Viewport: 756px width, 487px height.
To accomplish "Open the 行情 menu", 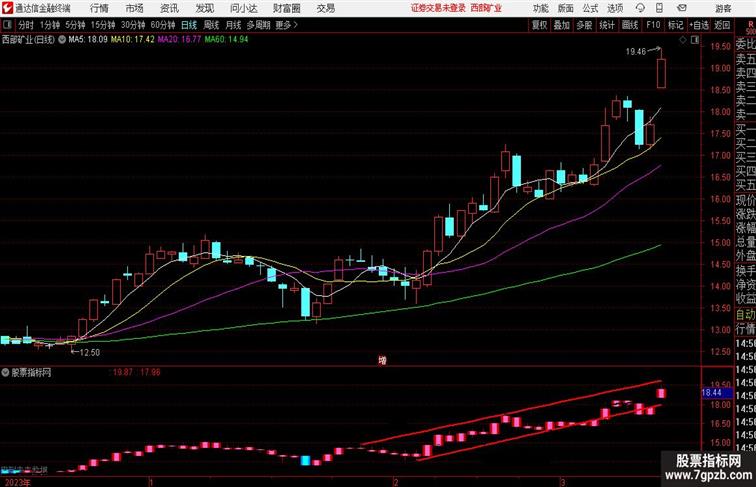I will point(99,8).
